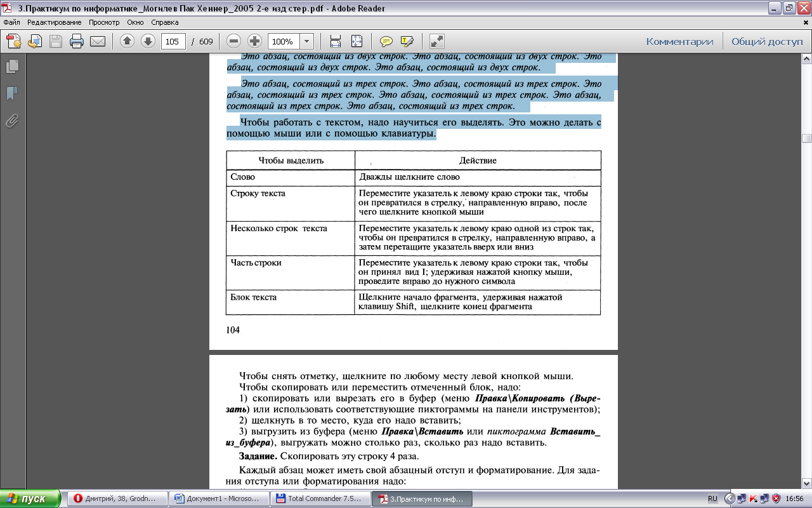The width and height of the screenshot is (812, 508).
Task: Click page number 104 at page bottom
Action: 233,330
